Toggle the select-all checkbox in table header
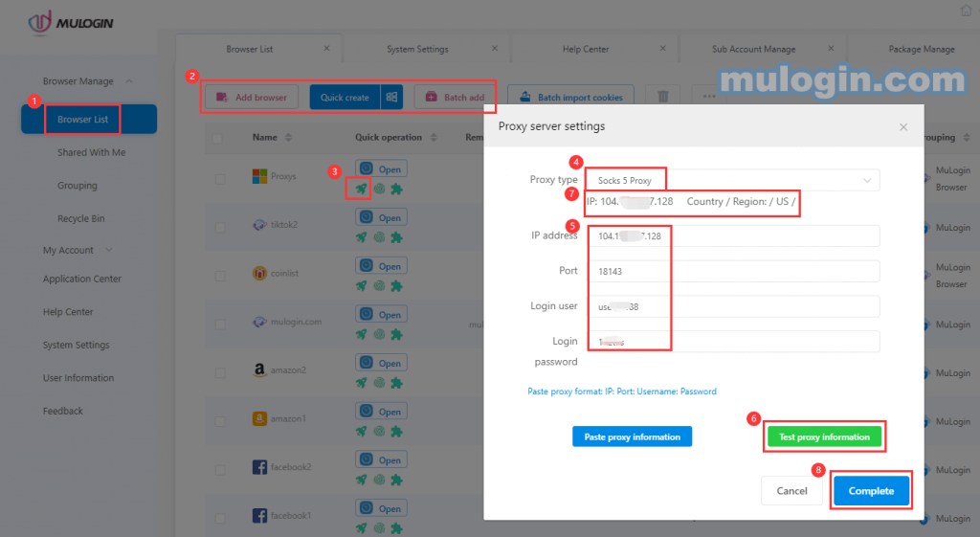The width and height of the screenshot is (980, 537). tap(220, 138)
